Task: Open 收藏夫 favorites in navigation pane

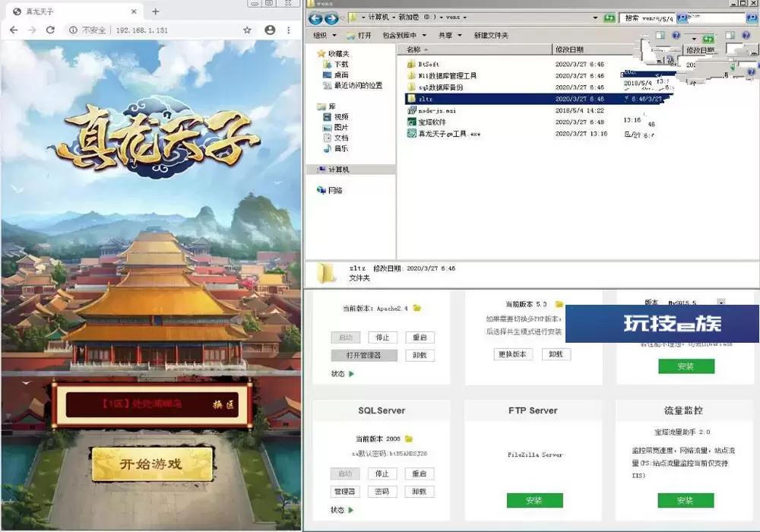Action: point(333,54)
